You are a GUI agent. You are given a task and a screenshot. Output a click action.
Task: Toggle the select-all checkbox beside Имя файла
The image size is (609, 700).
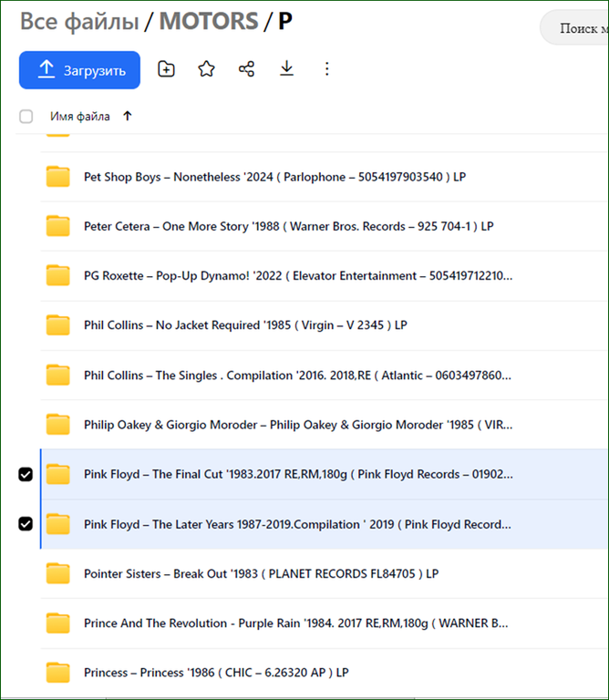click(x=26, y=117)
